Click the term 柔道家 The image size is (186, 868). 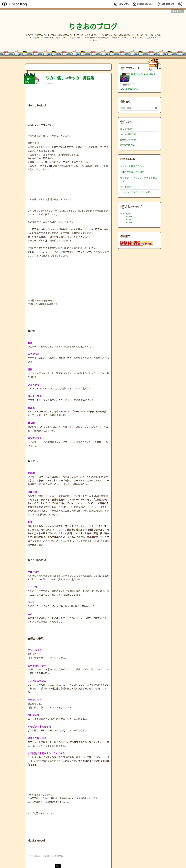pos(31,408)
